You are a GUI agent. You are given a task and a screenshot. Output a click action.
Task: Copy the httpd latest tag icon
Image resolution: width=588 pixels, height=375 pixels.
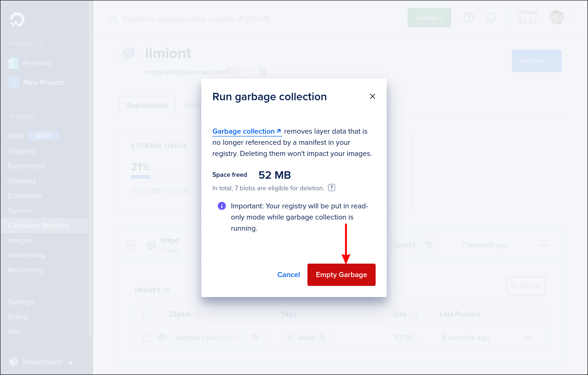click(429, 245)
